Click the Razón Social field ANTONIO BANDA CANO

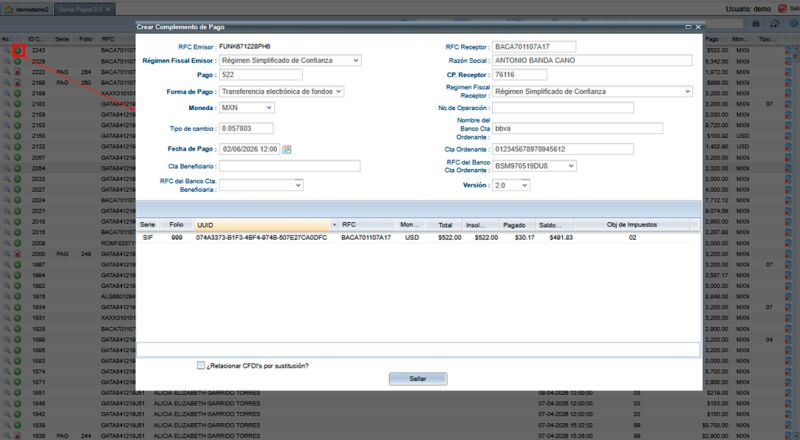pyautogui.click(x=592, y=60)
